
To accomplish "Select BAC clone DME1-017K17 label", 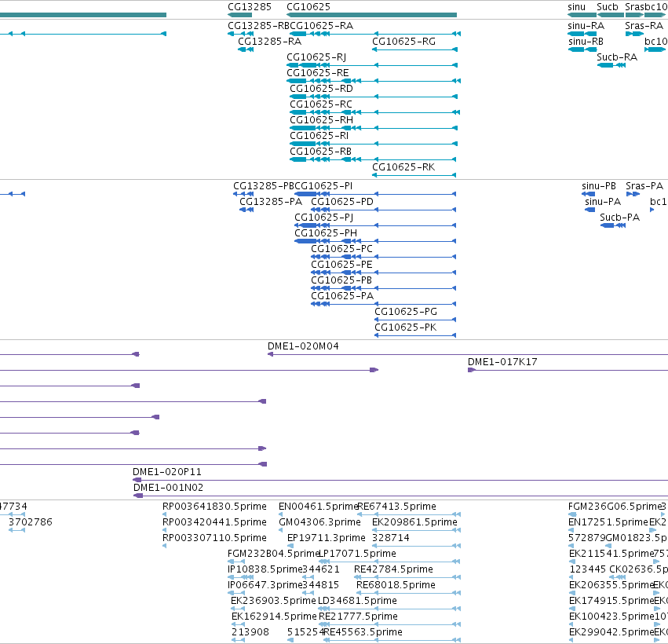I will pos(502,362).
